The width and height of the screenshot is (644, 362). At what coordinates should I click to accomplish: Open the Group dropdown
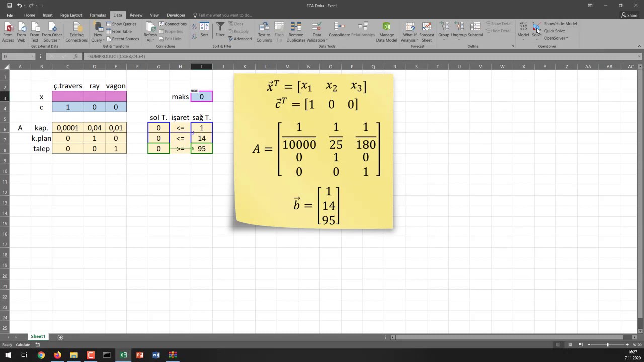click(443, 31)
